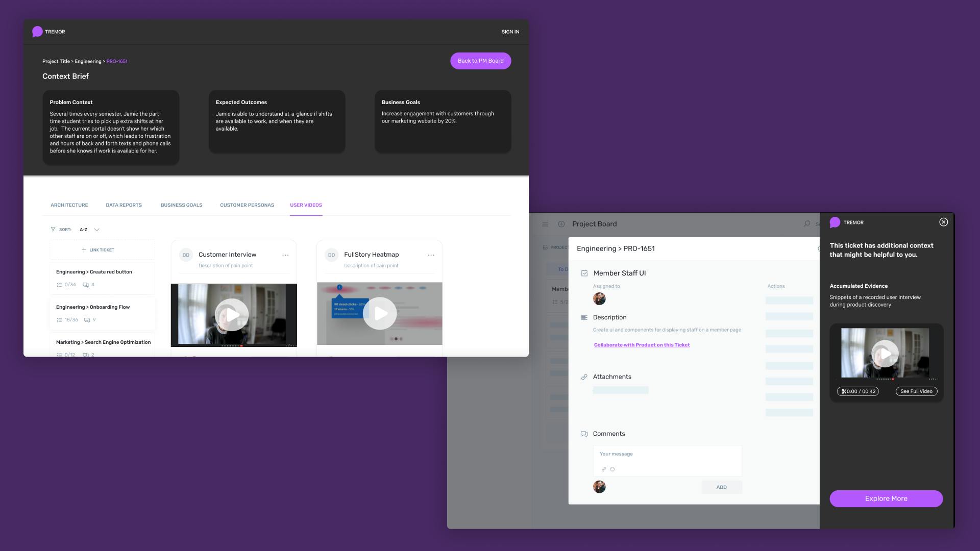Click comments icon on Create red button ticket
980x551 pixels.
pyautogui.click(x=86, y=285)
